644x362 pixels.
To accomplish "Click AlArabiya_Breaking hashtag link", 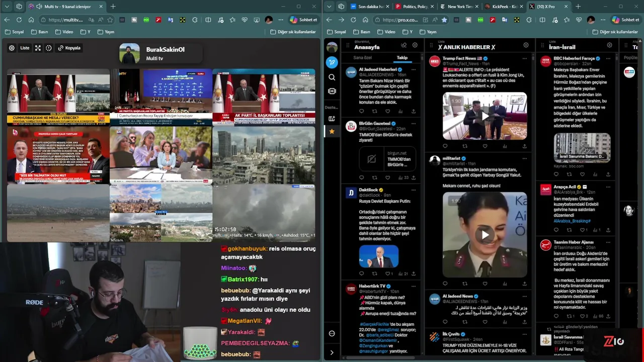I will pyautogui.click(x=572, y=221).
